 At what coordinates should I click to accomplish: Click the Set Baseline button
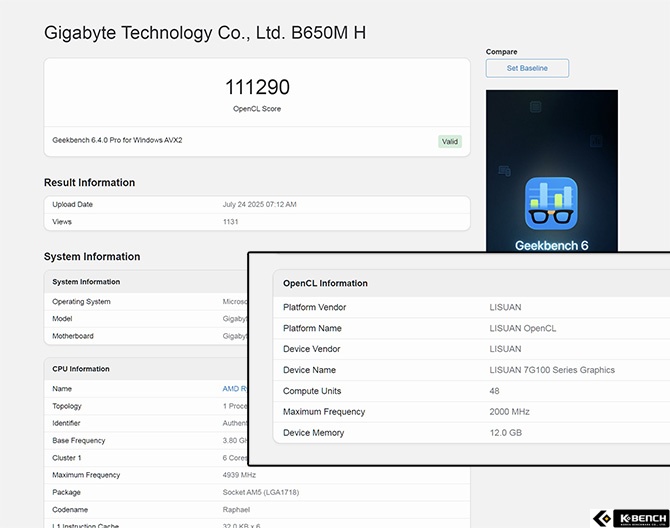pos(527,68)
